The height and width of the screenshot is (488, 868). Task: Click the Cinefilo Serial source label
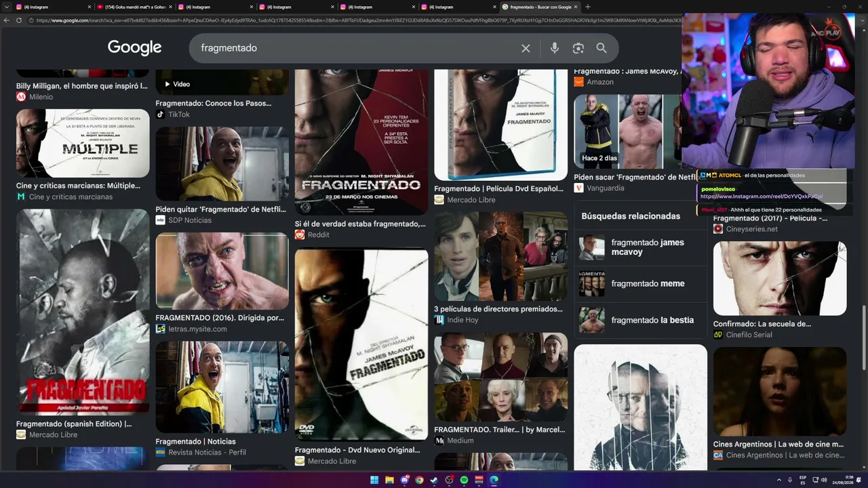743,335
